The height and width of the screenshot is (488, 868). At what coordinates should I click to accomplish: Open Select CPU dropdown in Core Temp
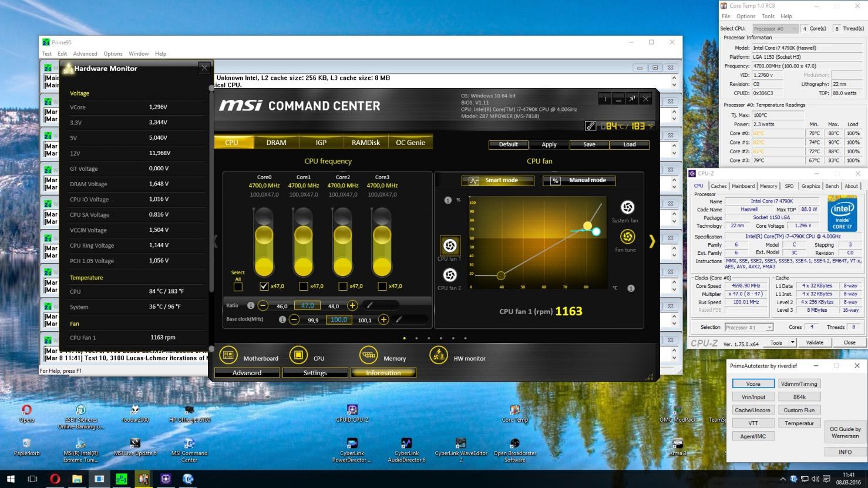(x=775, y=28)
